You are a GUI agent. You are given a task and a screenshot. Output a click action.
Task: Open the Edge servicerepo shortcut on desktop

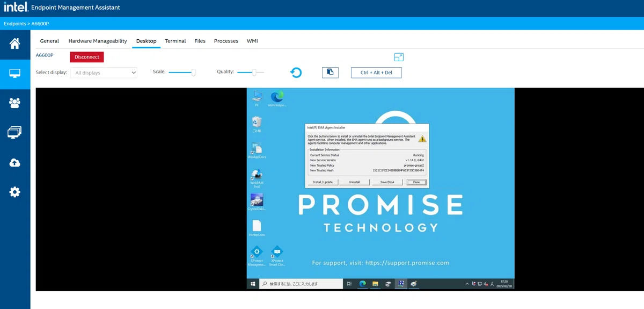click(x=277, y=99)
